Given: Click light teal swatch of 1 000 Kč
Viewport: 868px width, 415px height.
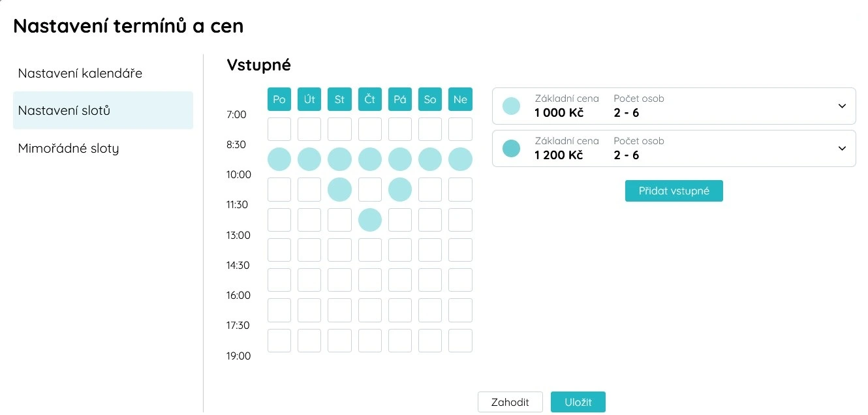Looking at the screenshot, I should click(x=512, y=106).
